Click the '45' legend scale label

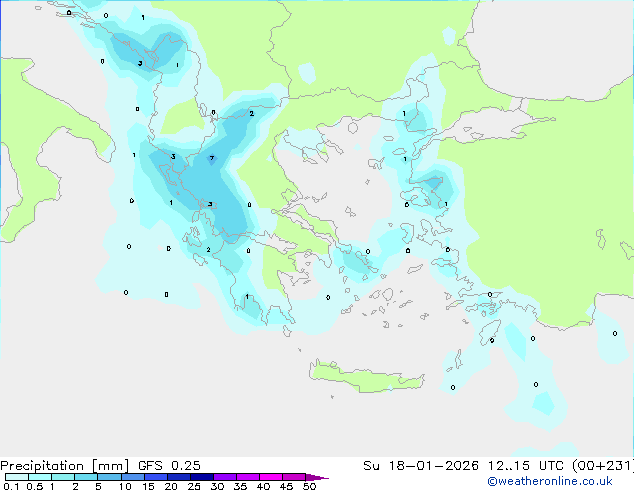(x=286, y=486)
